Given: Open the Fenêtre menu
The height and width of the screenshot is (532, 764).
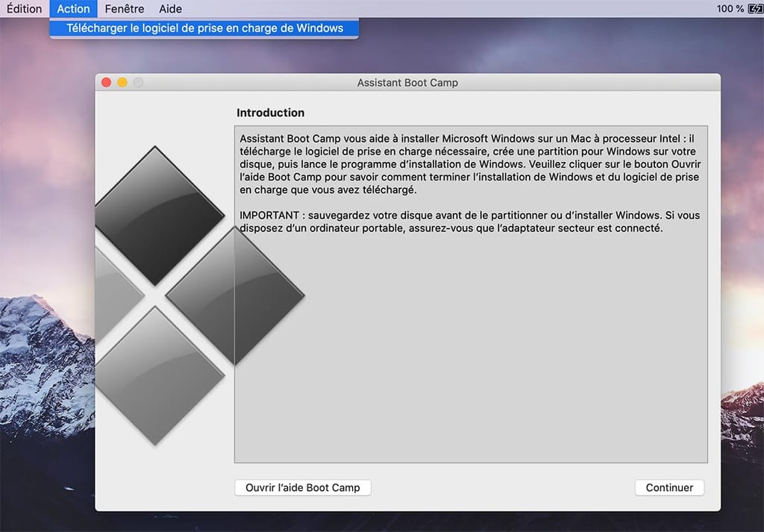Looking at the screenshot, I should [x=125, y=9].
